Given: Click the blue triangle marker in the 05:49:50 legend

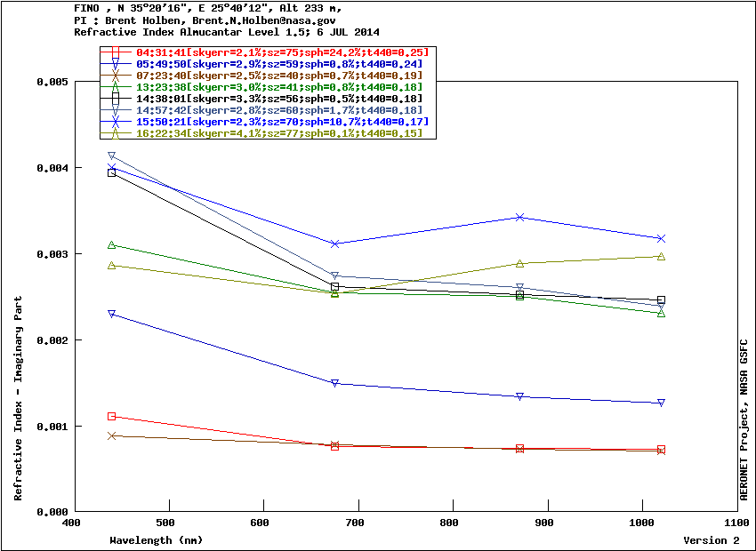Looking at the screenshot, I should point(115,64).
